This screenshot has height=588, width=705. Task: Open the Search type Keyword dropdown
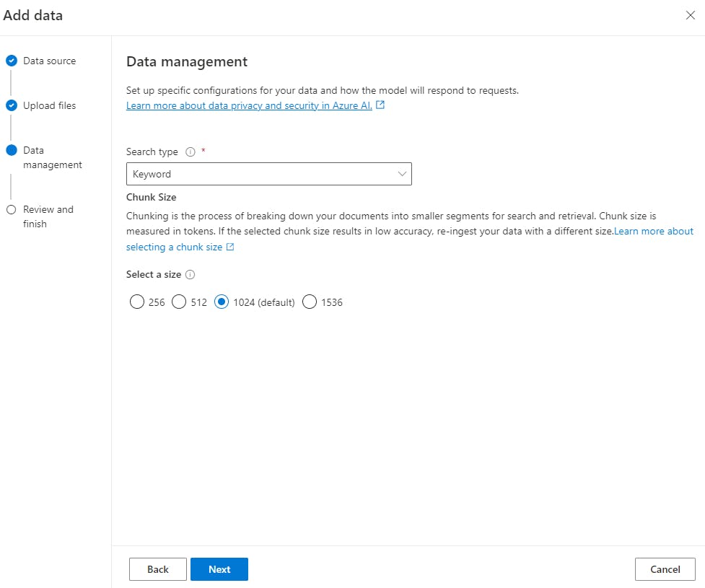(x=268, y=174)
